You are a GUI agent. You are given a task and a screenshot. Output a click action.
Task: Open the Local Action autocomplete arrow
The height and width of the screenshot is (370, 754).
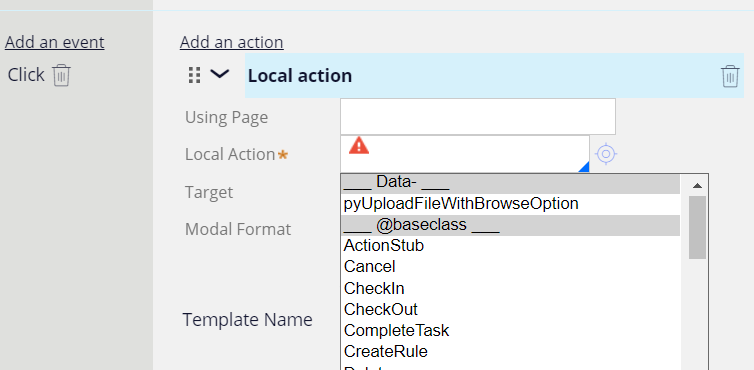(583, 167)
